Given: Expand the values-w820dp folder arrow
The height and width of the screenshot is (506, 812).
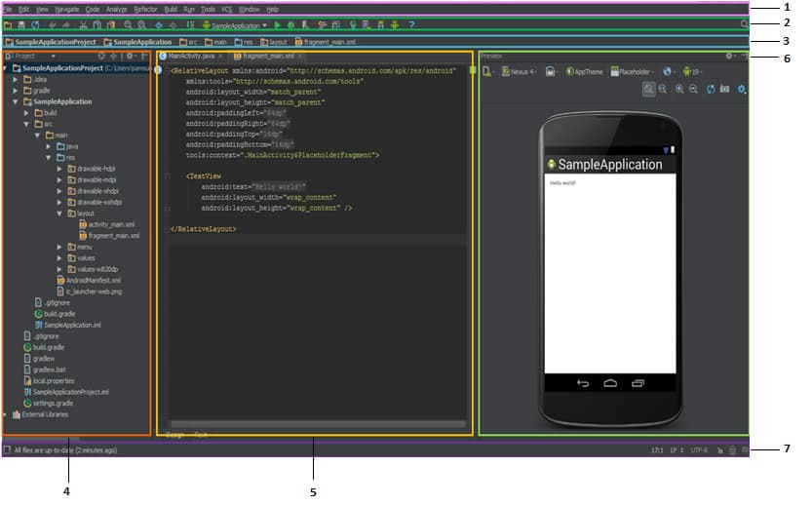Looking at the screenshot, I should [x=59, y=269].
